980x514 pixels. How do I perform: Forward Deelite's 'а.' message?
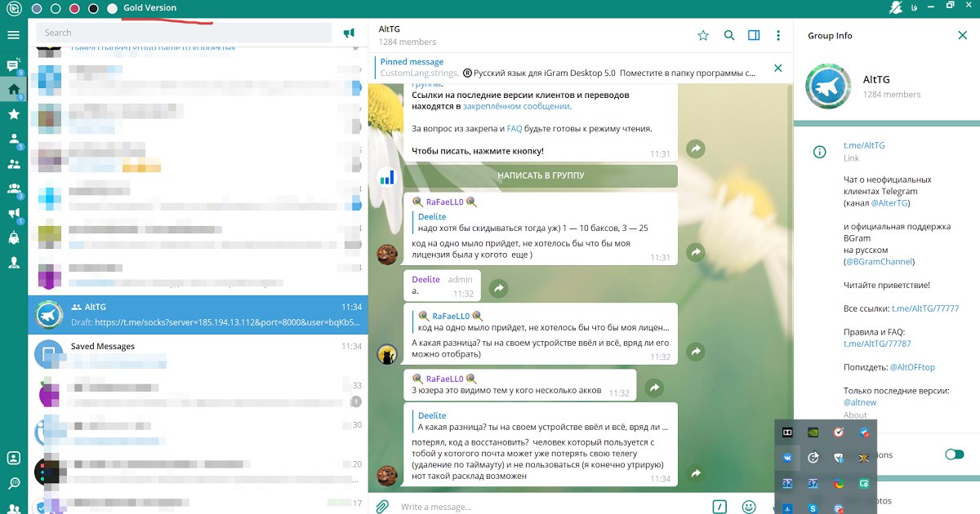pos(498,288)
